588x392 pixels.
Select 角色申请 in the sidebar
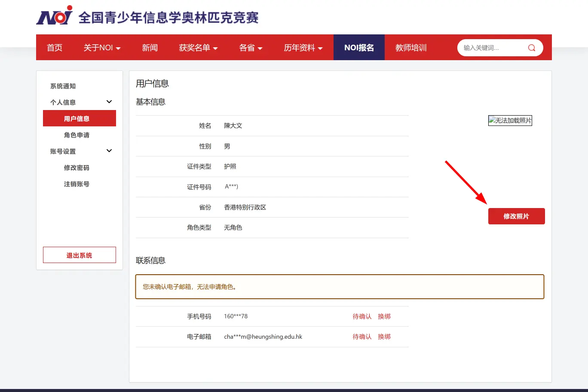pos(77,135)
